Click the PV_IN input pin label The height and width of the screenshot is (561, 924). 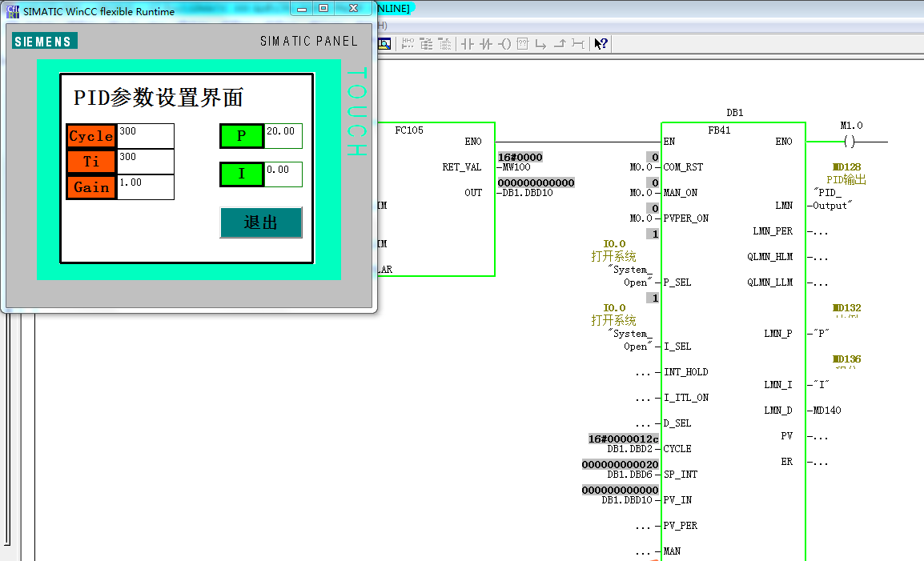point(677,500)
